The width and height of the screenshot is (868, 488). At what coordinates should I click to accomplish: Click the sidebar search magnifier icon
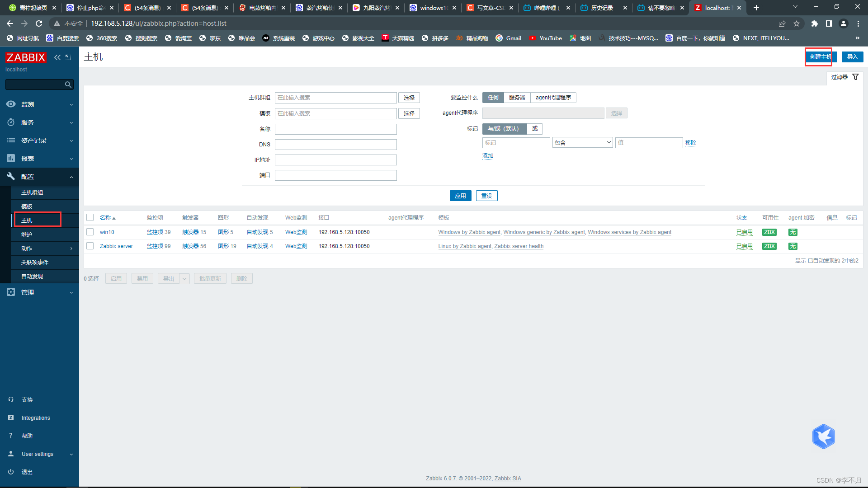click(x=68, y=84)
